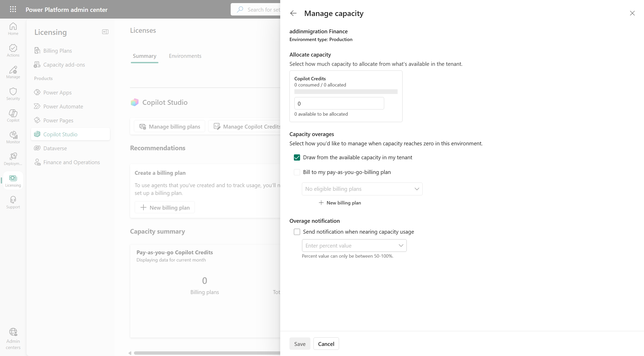Open Security in left rail
This screenshot has width=644, height=356.
pyautogui.click(x=13, y=94)
